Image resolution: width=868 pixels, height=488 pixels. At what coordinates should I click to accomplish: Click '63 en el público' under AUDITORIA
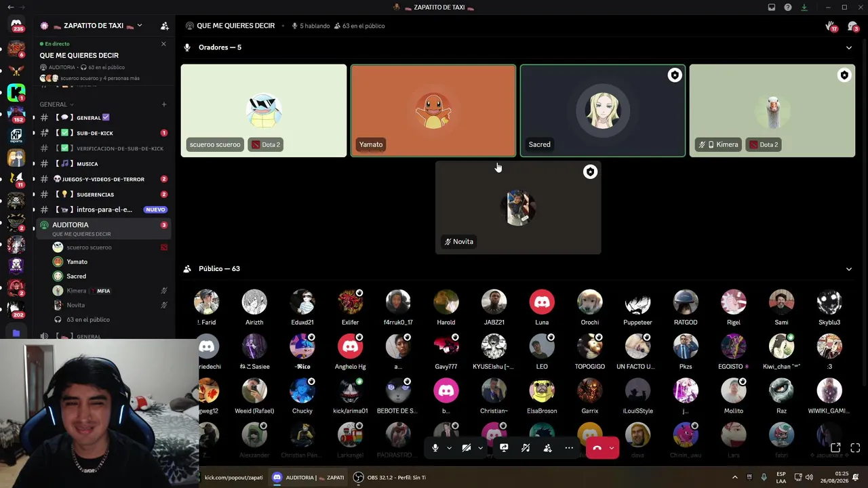(88, 320)
